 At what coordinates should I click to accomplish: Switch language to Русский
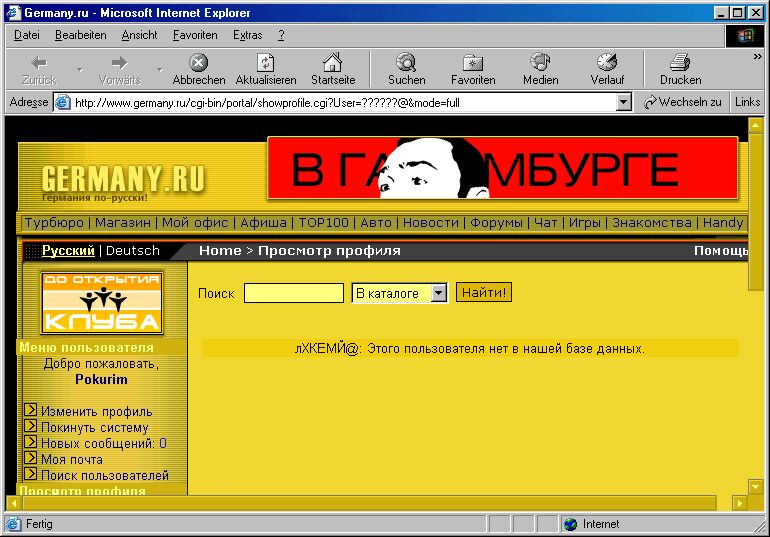pos(68,250)
